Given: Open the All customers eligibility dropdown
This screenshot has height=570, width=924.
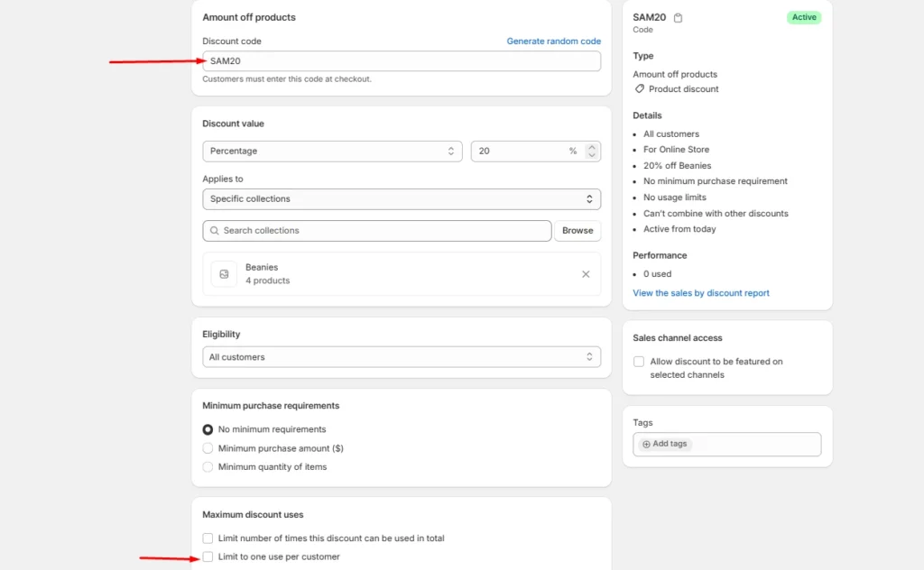Looking at the screenshot, I should pyautogui.click(x=402, y=357).
